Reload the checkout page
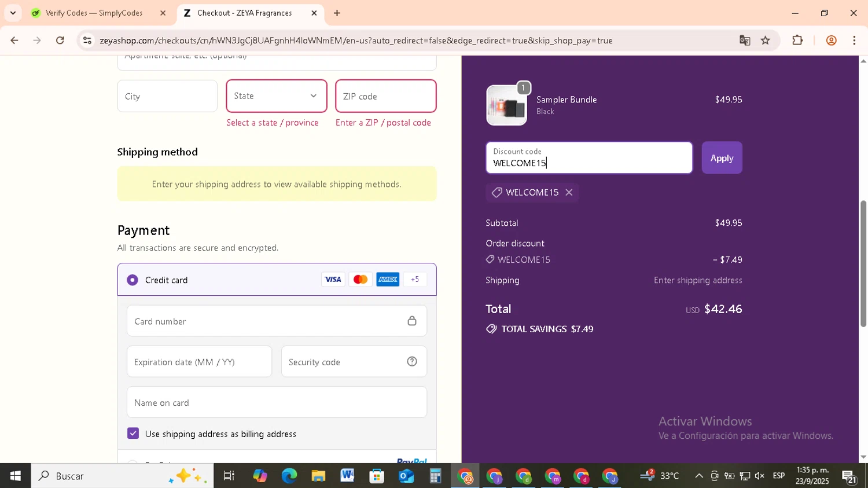 [x=60, y=41]
